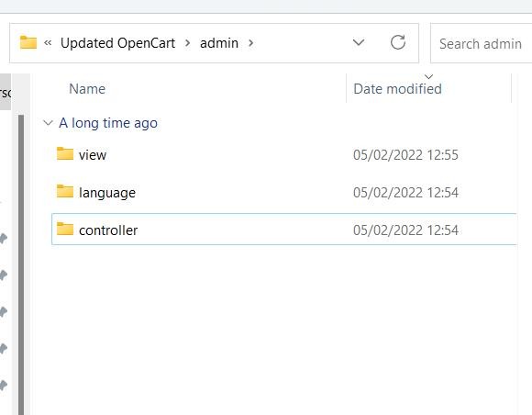Go to the Updated OpenCart breadcrumb
The height and width of the screenshot is (415, 532).
(x=117, y=43)
